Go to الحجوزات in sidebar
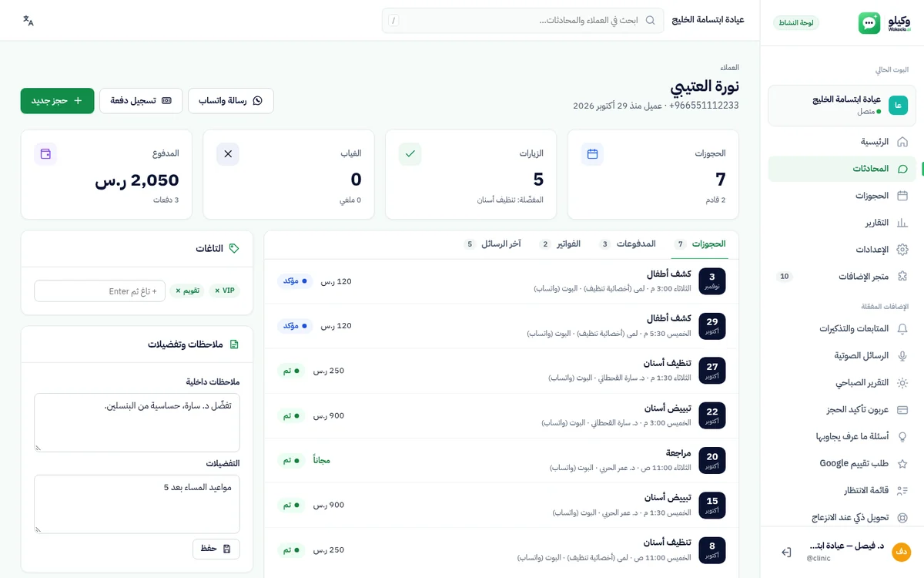This screenshot has height=578, width=924. point(842,196)
